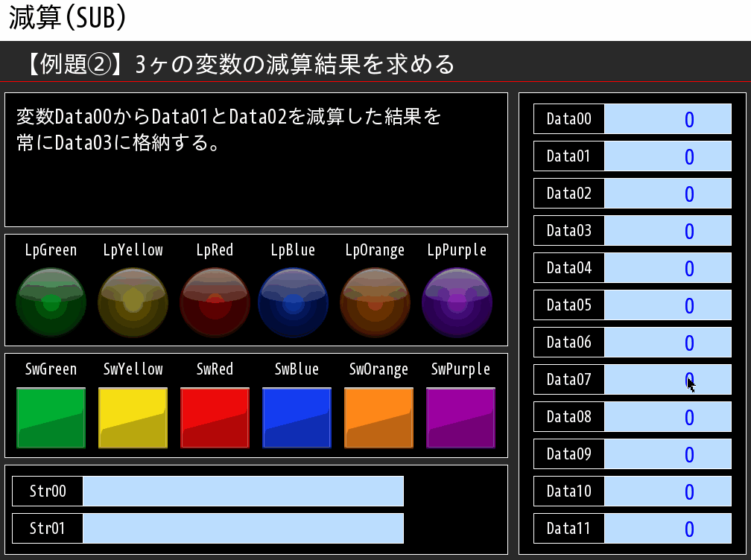
Task: Select the Data08 value field
Action: [x=668, y=417]
